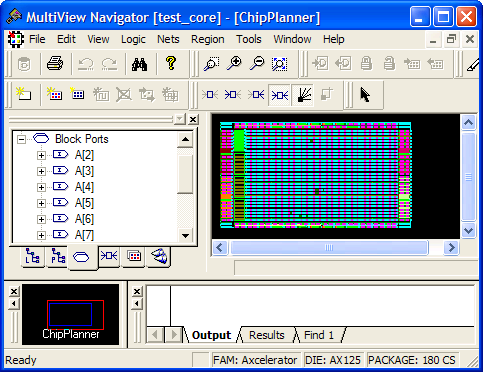Click the first show-nets icon in the toolbar
Image resolution: width=483 pixels, height=372 pixels.
(210, 95)
